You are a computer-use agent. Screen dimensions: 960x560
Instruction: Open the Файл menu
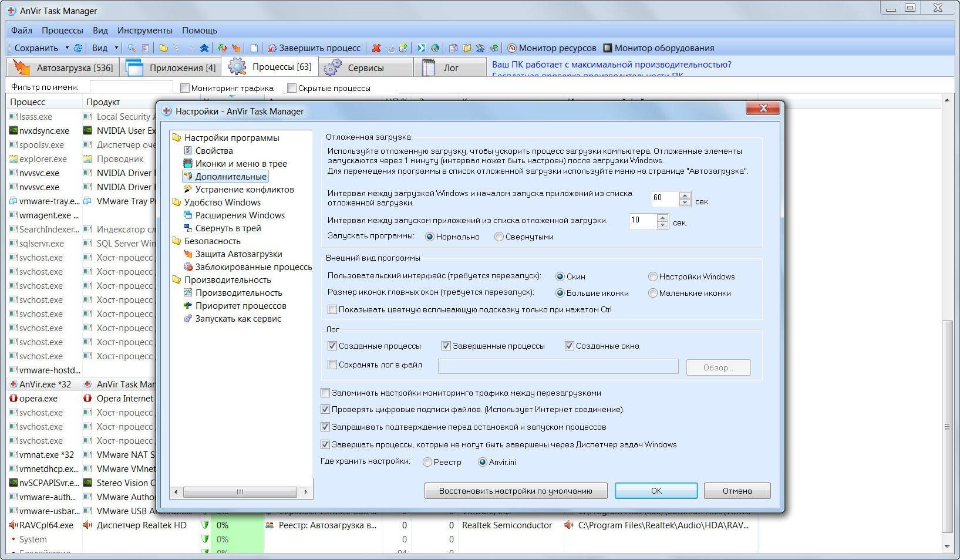[x=22, y=30]
